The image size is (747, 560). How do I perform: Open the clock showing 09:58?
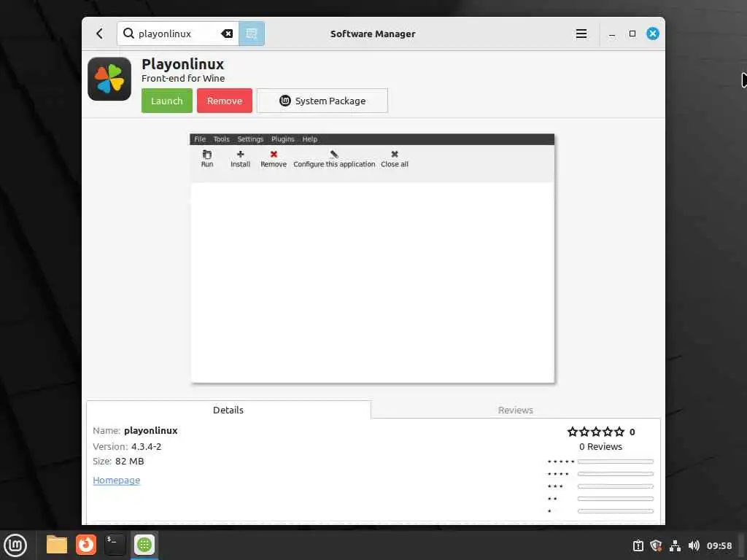pyautogui.click(x=719, y=545)
